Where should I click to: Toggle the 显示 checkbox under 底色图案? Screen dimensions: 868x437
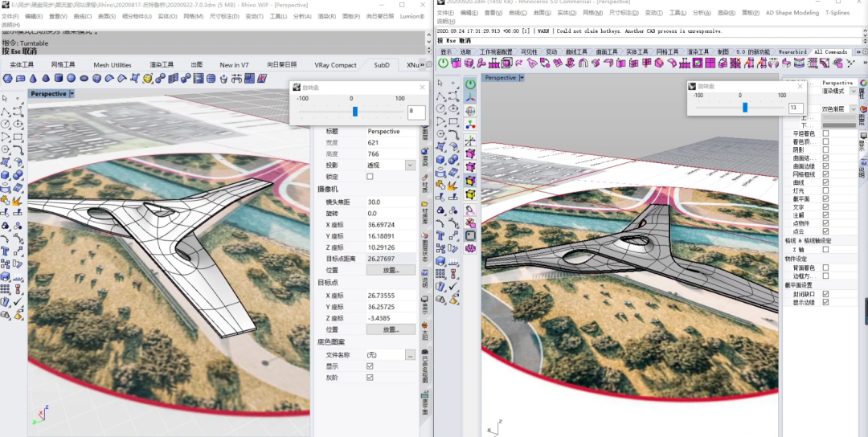(370, 366)
